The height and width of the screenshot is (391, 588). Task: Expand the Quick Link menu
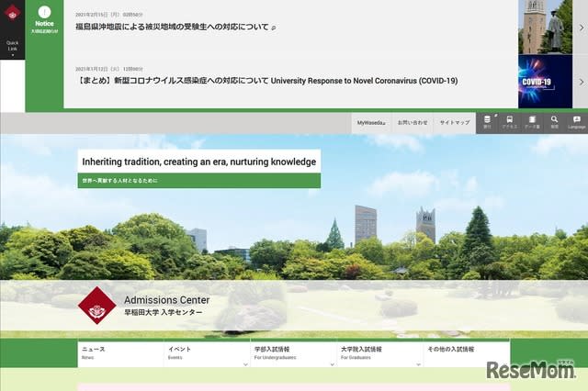point(12,49)
